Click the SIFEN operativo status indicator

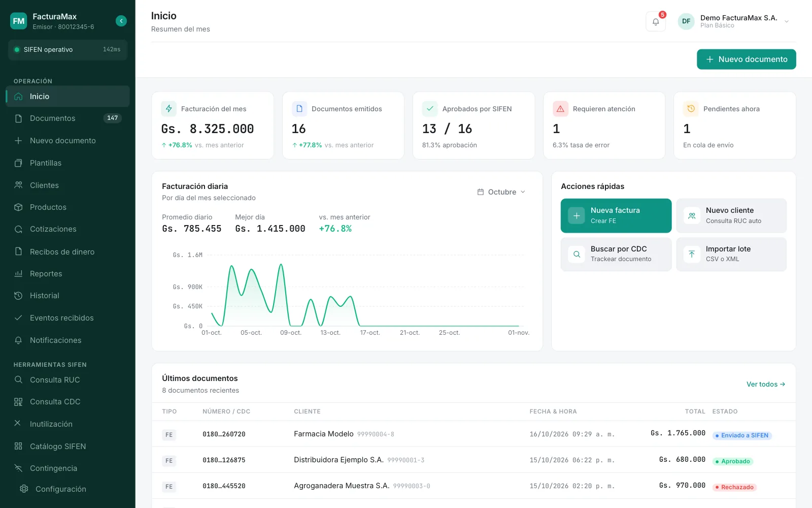(x=67, y=50)
